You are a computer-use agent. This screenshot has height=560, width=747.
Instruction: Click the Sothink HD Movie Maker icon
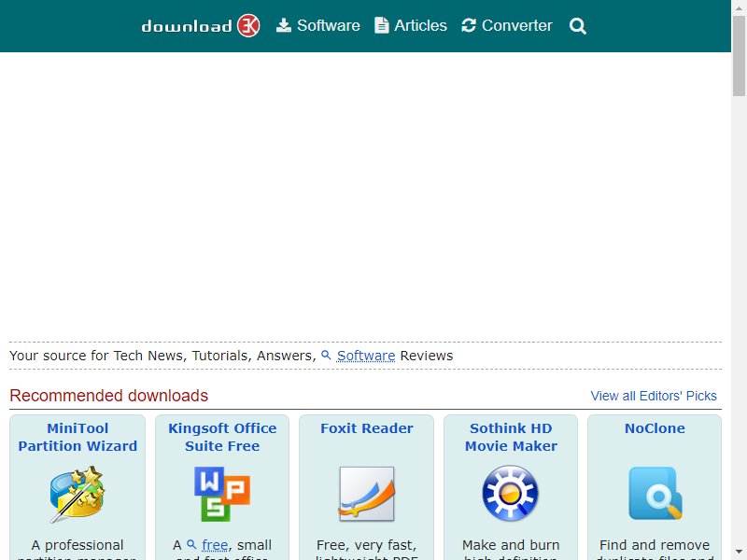(510, 494)
